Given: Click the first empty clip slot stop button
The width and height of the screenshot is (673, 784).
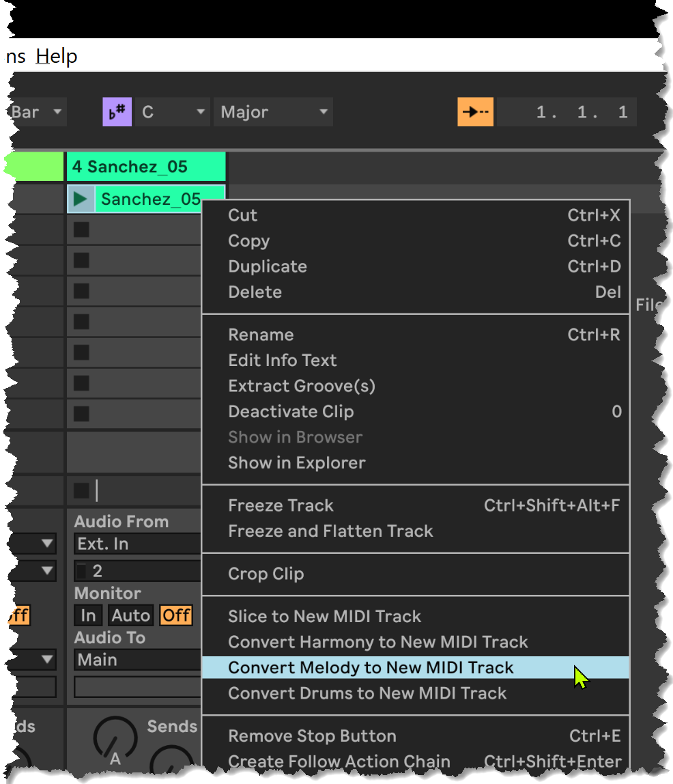Looking at the screenshot, I should tap(81, 230).
